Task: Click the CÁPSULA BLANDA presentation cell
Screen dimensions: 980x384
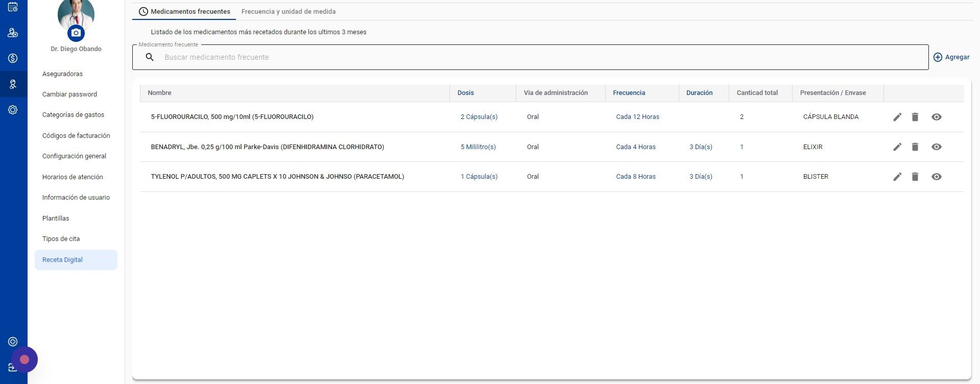Action: click(x=831, y=117)
